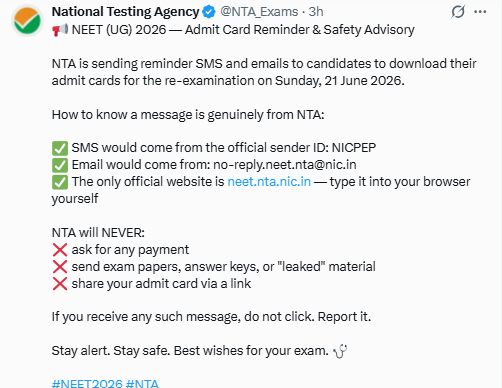Click green check beside Email would come from

[x=60, y=165]
